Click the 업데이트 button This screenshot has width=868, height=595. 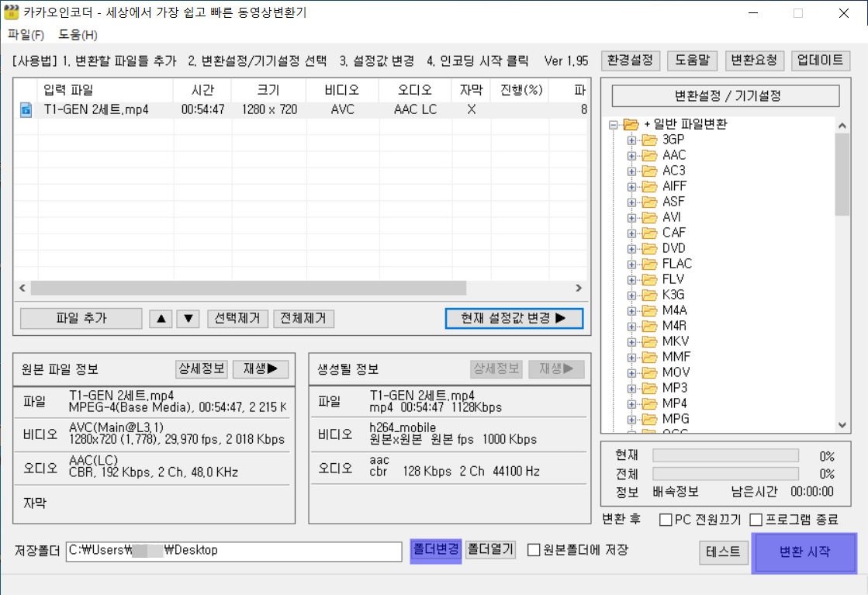pos(821,61)
